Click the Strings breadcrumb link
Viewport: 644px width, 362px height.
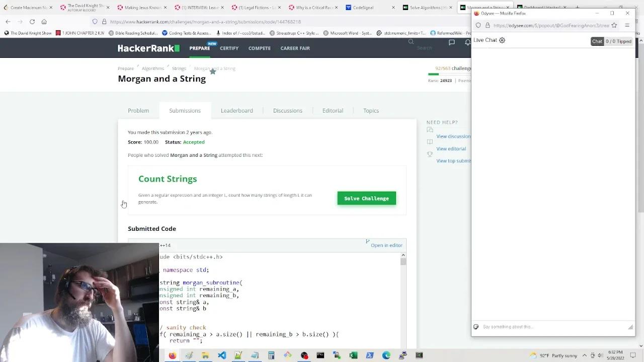click(179, 68)
